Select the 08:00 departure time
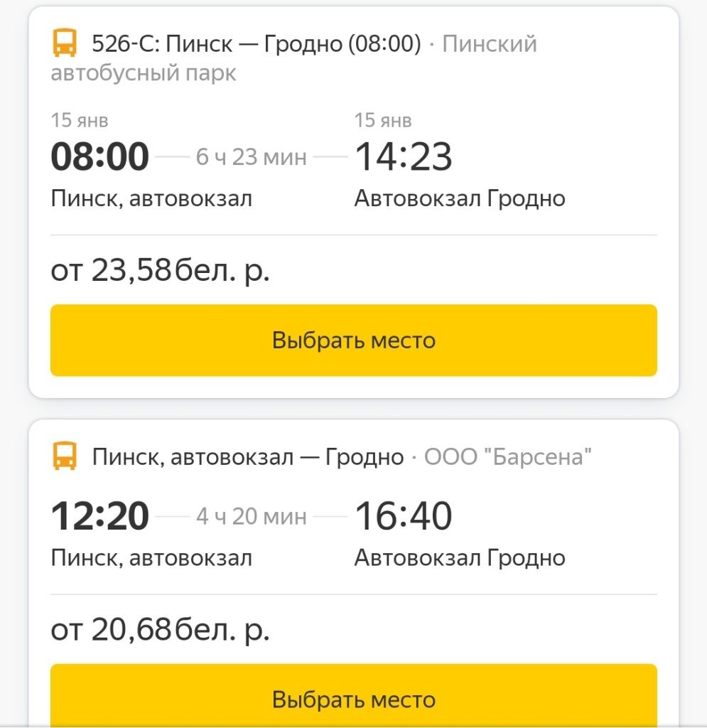This screenshot has width=707, height=728. (x=100, y=157)
